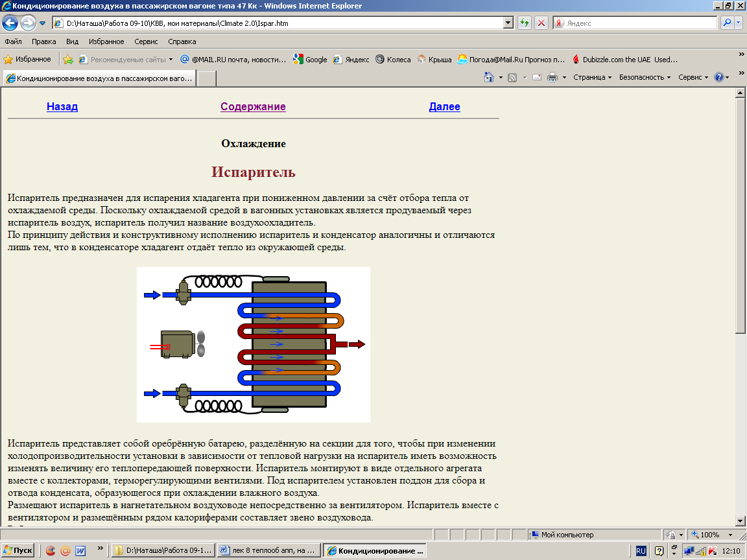Click the Print icon
Image resolution: width=747 pixels, height=560 pixels.
(552, 77)
